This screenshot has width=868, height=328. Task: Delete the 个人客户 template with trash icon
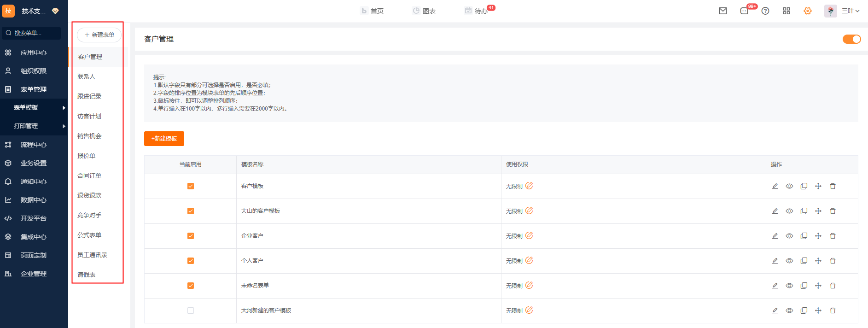pyautogui.click(x=833, y=261)
